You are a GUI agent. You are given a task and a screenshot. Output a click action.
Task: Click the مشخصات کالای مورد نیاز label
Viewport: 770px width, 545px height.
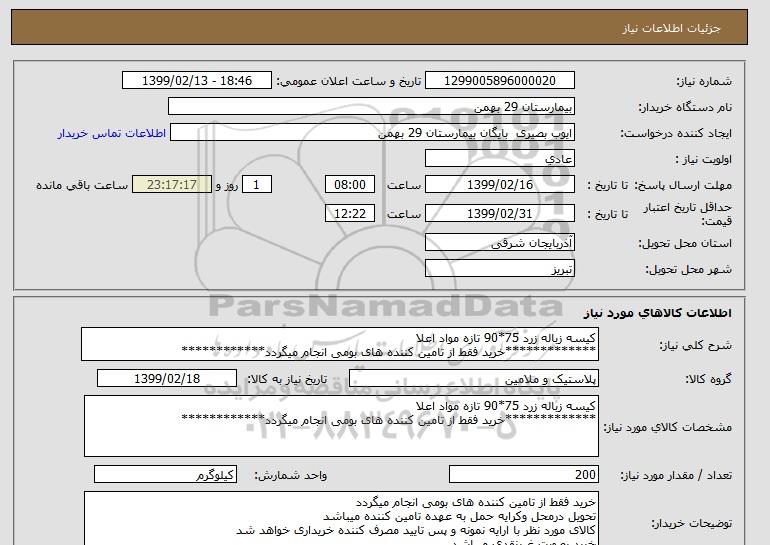click(667, 427)
